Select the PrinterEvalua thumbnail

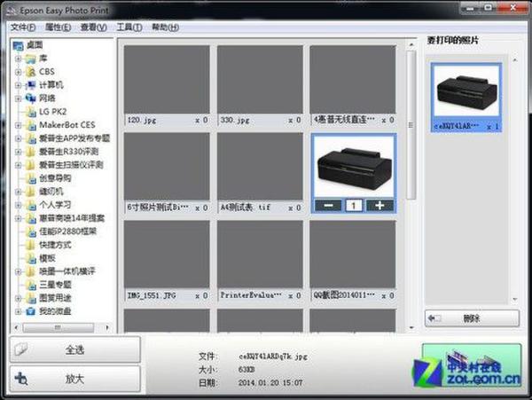(x=260, y=255)
